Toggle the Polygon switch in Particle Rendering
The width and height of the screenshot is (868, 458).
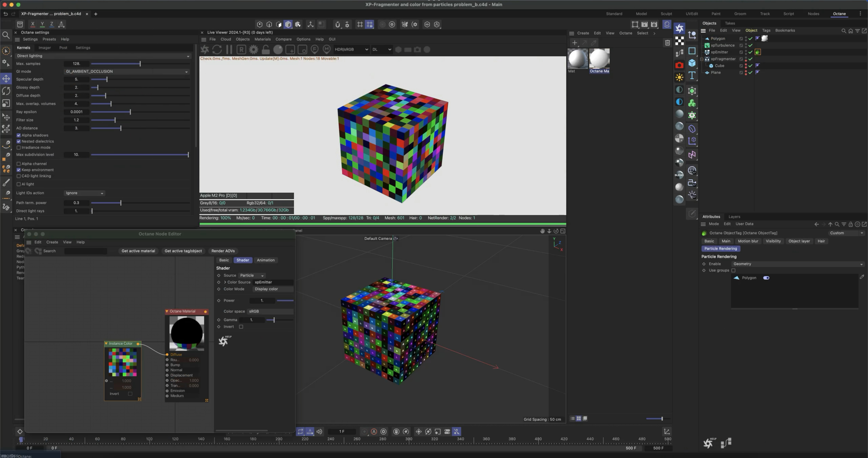766,278
